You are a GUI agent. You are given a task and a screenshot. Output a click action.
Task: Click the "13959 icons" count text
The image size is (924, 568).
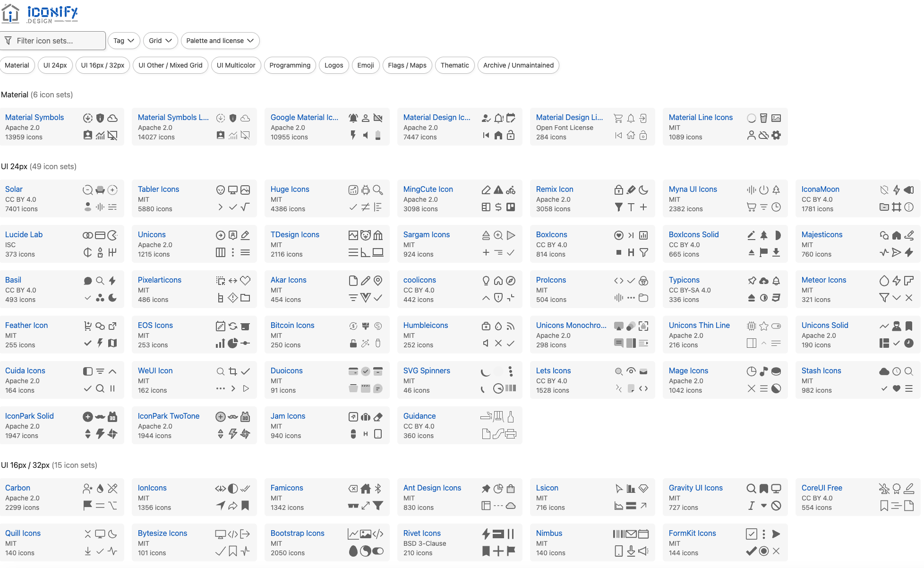(x=24, y=137)
